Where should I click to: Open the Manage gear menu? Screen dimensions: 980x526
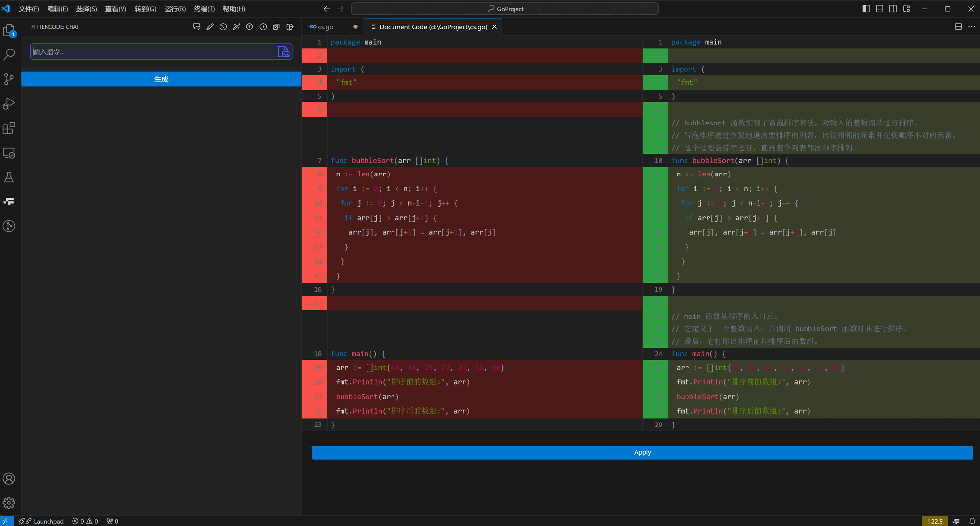coord(9,503)
